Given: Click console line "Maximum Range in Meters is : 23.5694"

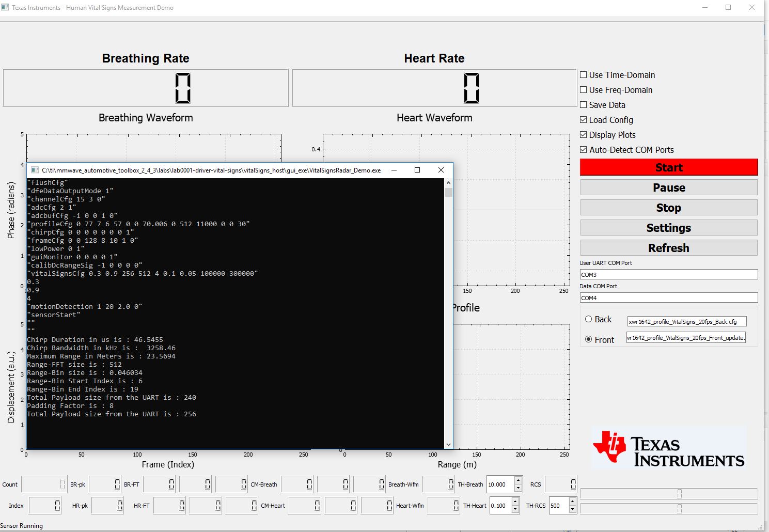Looking at the screenshot, I should pos(101,356).
